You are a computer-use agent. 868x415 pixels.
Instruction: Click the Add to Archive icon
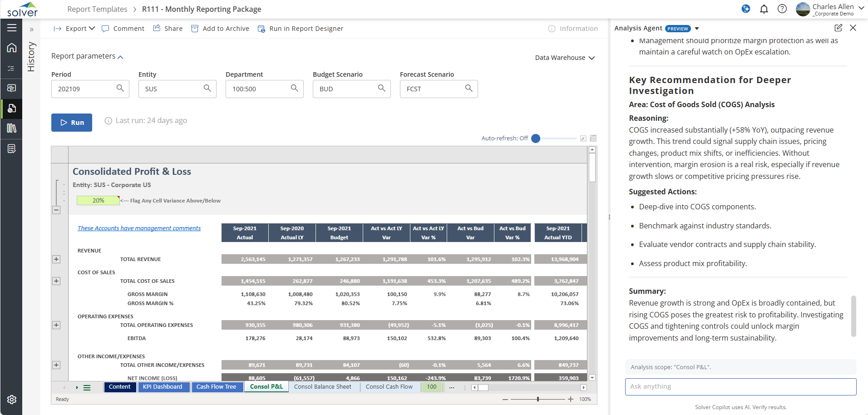pos(195,29)
